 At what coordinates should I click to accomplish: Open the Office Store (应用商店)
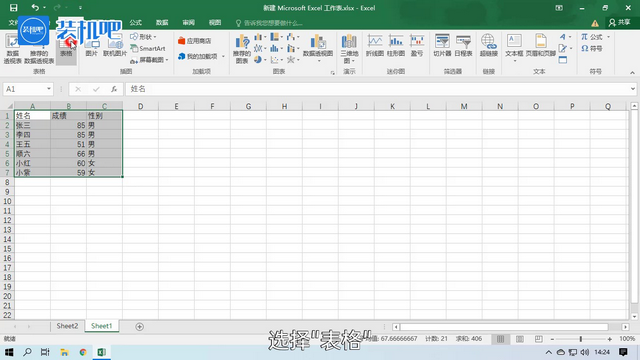195,41
